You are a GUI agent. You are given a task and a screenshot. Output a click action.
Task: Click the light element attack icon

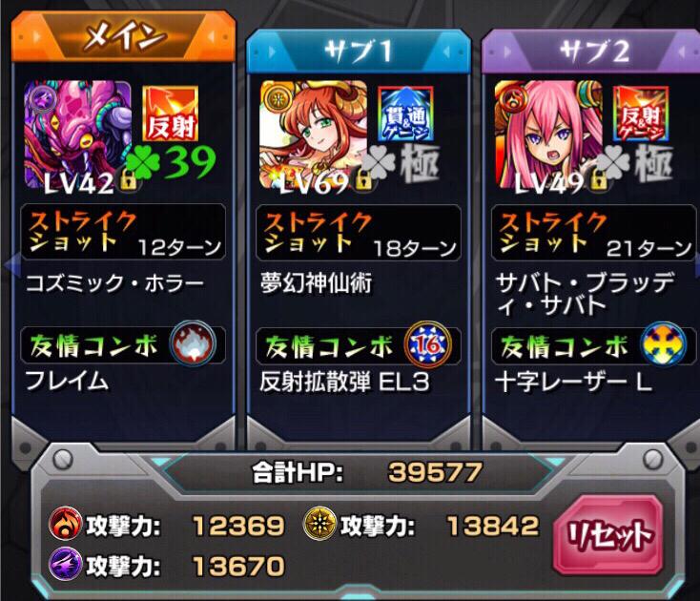[x=319, y=524]
